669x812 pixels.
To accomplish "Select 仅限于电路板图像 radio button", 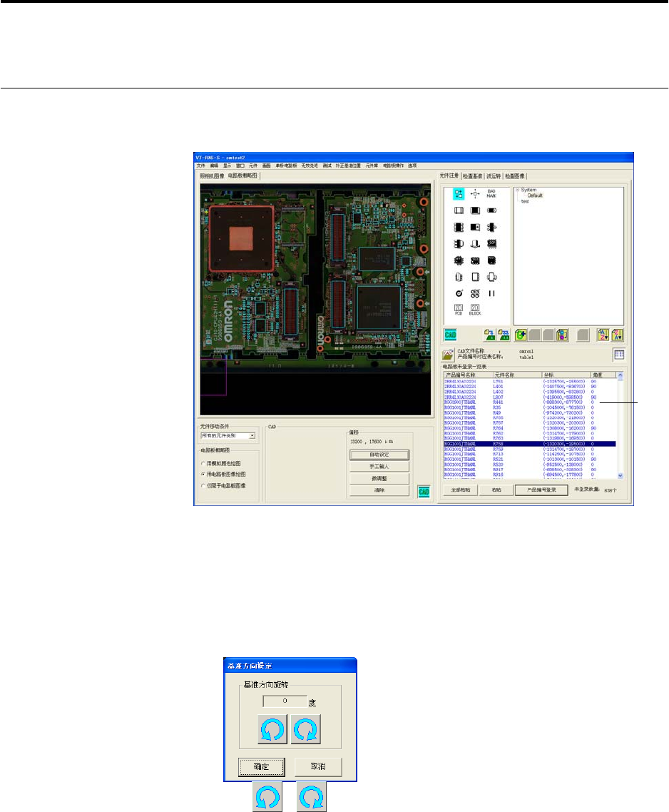I will pos(203,485).
